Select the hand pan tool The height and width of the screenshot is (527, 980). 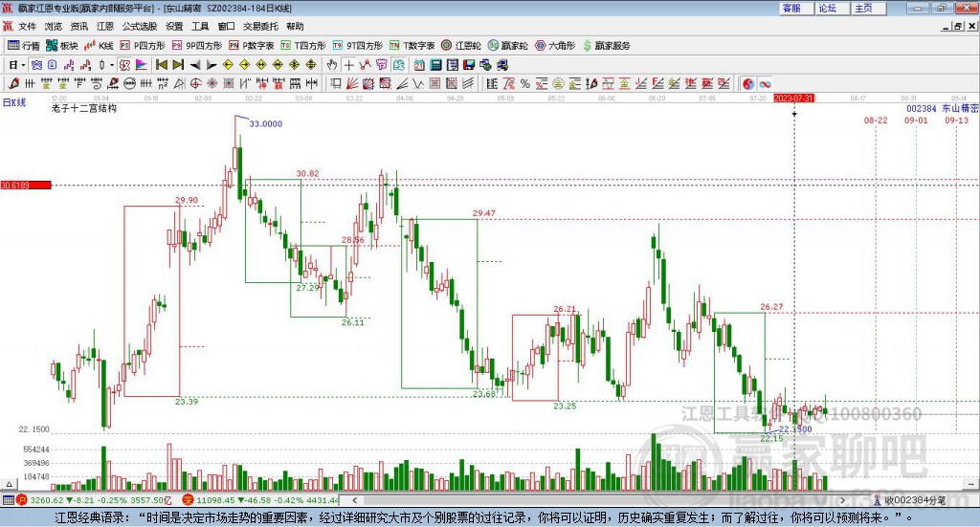[x=332, y=65]
